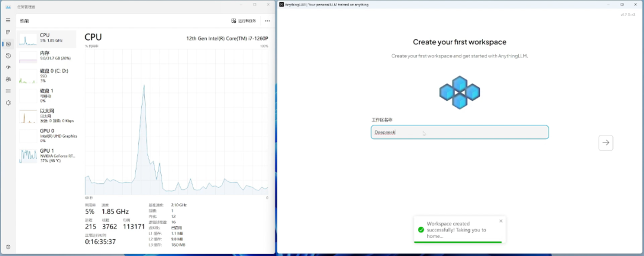Click the handles count '113171'
This screenshot has height=256, width=644.
point(134,226)
